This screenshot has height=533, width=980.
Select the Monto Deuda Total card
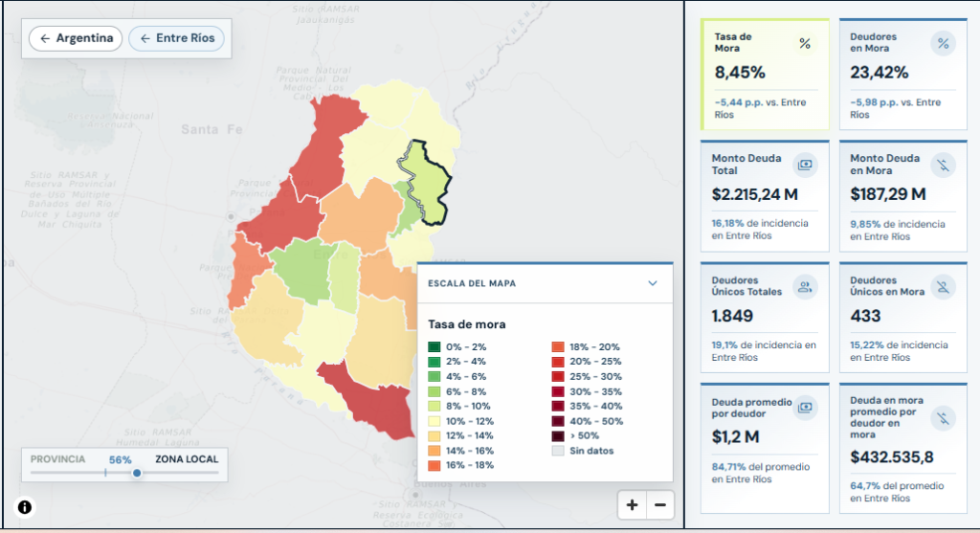point(765,196)
